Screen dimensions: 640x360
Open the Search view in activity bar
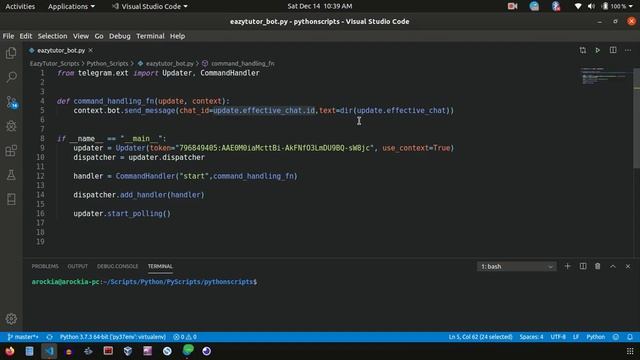coord(11,77)
